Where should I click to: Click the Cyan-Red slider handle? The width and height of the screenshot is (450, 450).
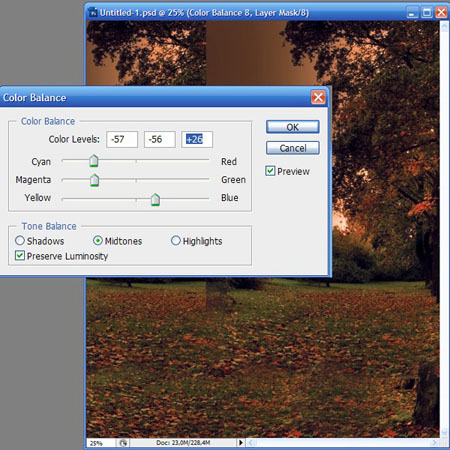point(94,161)
